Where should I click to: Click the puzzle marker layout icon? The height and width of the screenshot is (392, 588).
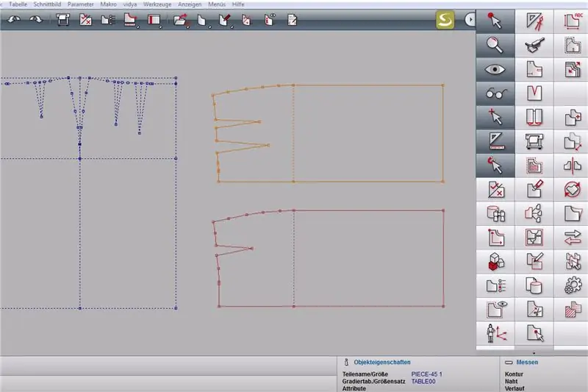(534, 238)
